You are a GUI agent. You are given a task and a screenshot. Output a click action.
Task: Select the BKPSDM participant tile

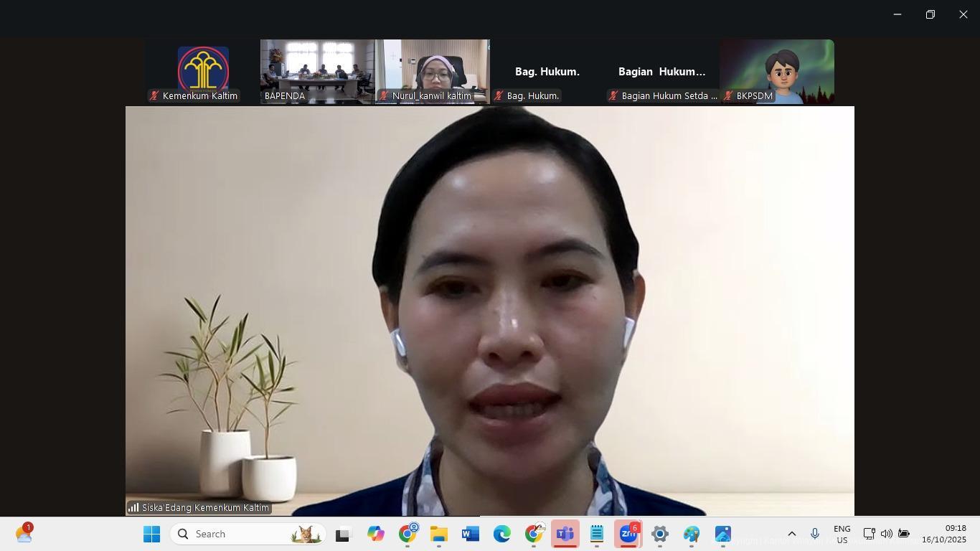click(x=777, y=71)
